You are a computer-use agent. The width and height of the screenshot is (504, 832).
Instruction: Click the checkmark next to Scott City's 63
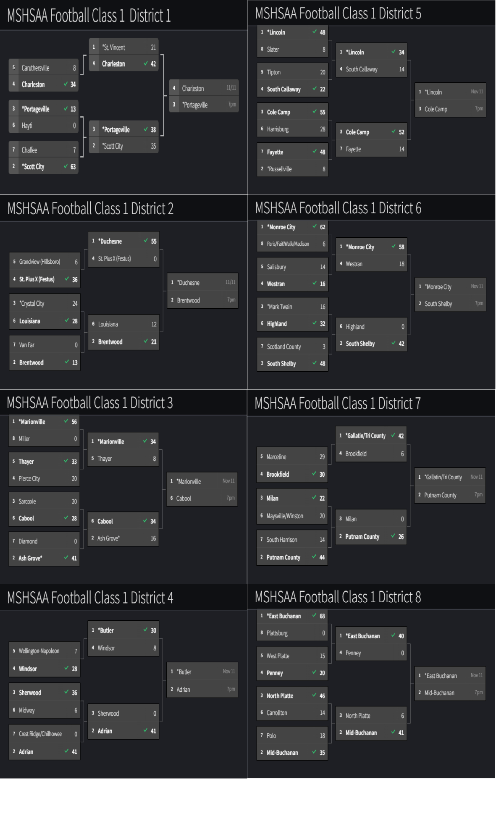(x=66, y=166)
